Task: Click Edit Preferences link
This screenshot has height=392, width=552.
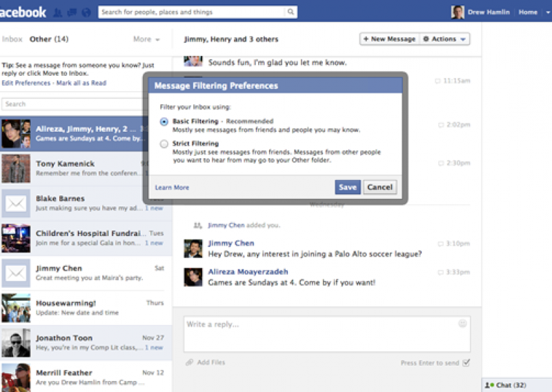Action: [26, 83]
